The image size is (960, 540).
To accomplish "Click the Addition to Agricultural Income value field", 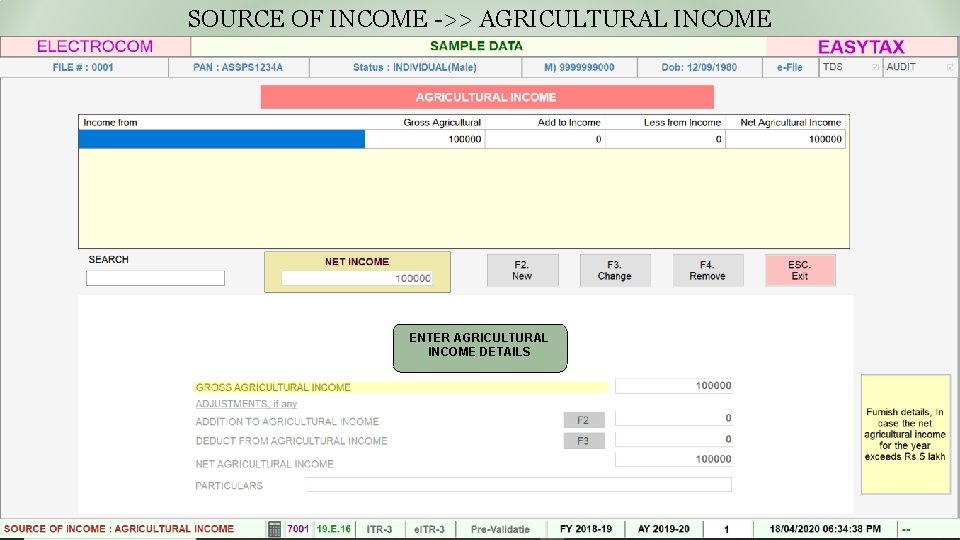I will (x=673, y=418).
